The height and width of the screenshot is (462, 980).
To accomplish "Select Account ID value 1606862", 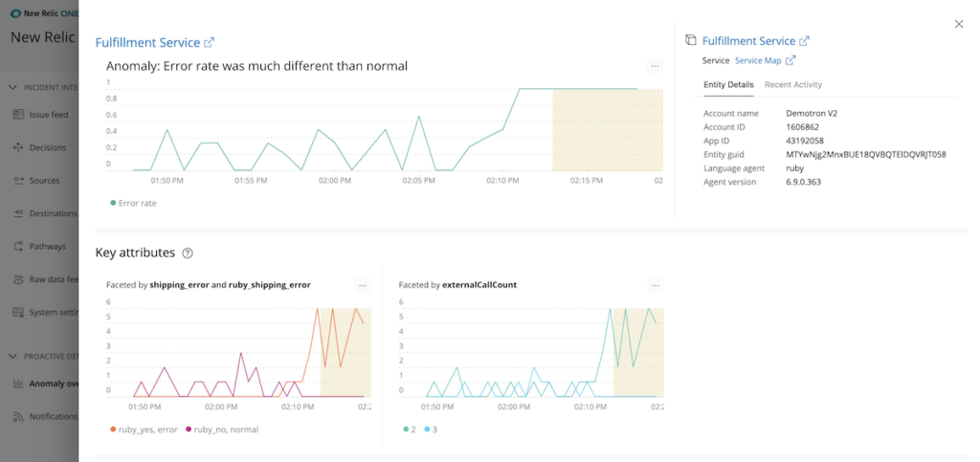I will tap(803, 127).
